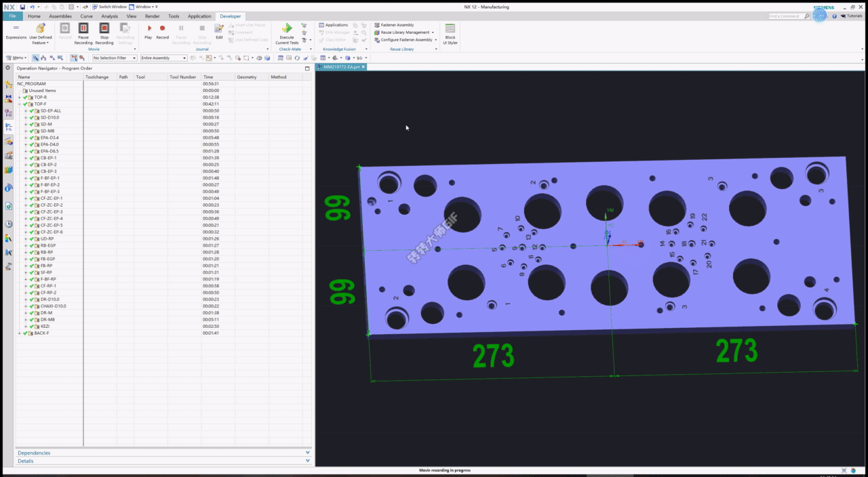The width and height of the screenshot is (868, 477).
Task: Switch to the Analysis ribbon tab
Action: click(109, 16)
